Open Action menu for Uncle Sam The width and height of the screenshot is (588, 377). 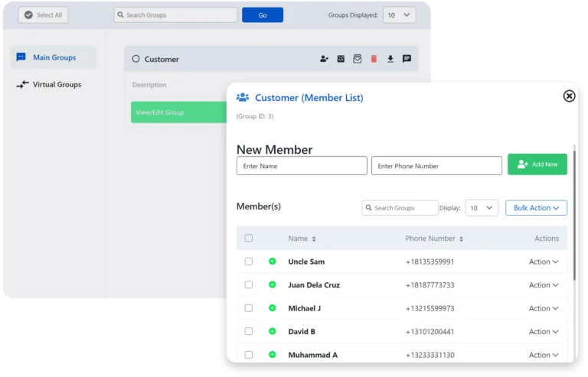click(544, 262)
